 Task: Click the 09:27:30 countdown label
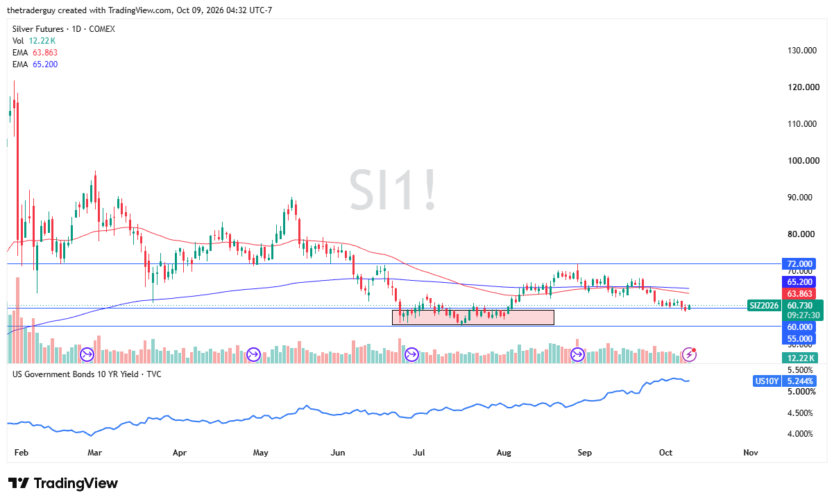coord(803,316)
